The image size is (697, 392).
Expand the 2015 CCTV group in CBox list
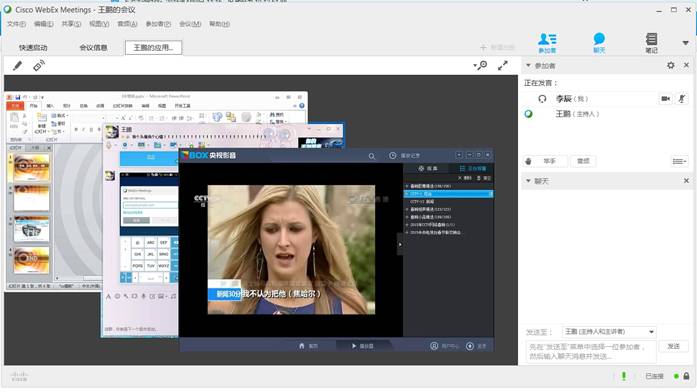(407, 225)
